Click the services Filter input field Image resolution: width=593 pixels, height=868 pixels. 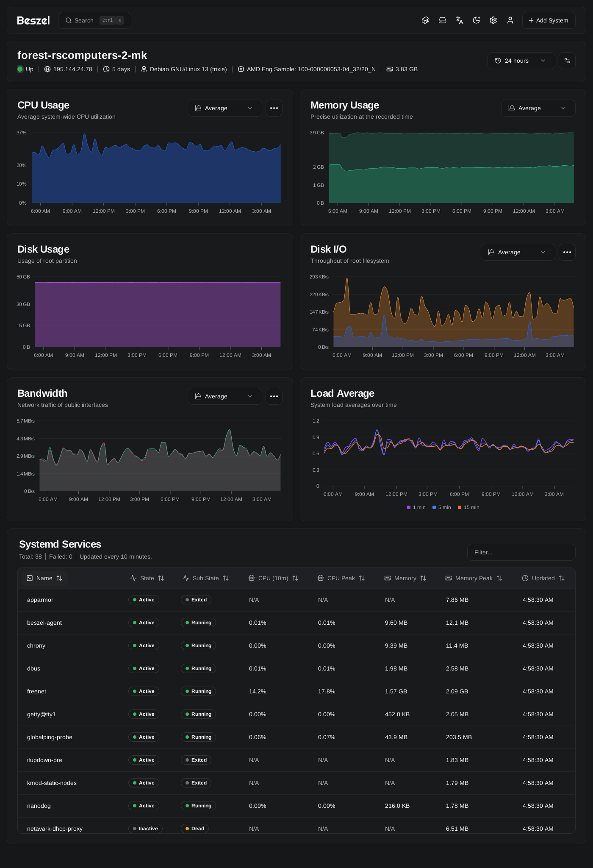click(x=521, y=552)
